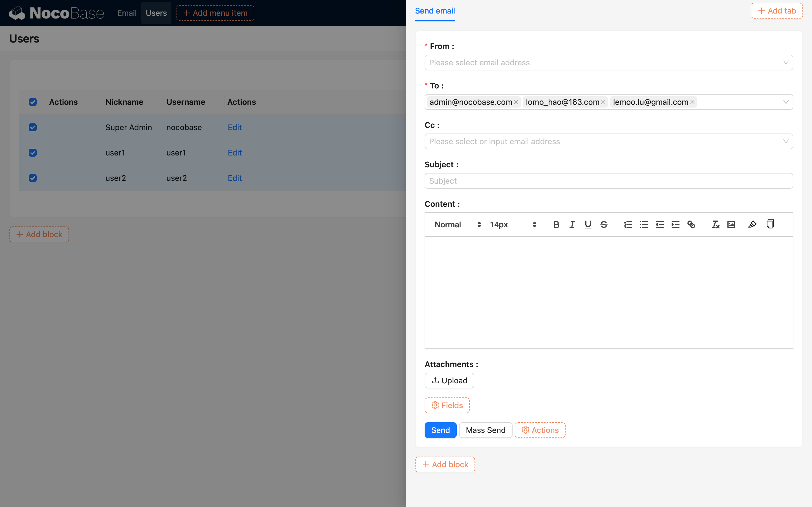Toggle the select-all header checkbox
The image size is (812, 507).
pos(32,102)
